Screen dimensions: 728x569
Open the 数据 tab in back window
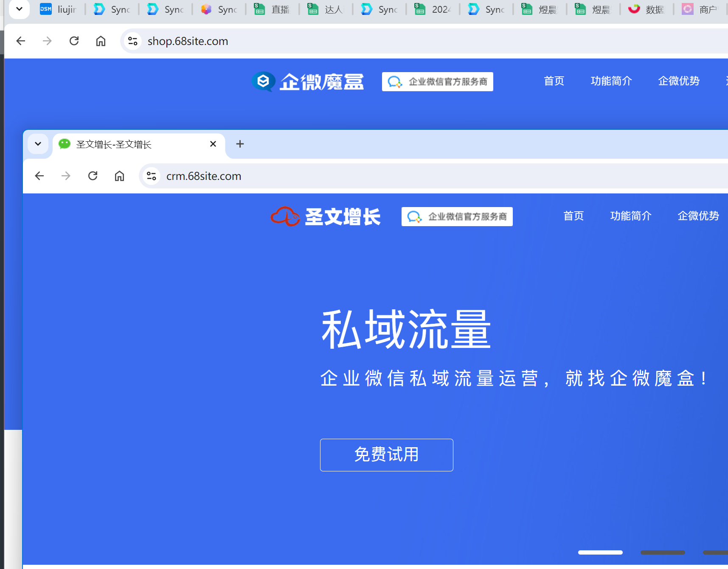click(x=646, y=9)
